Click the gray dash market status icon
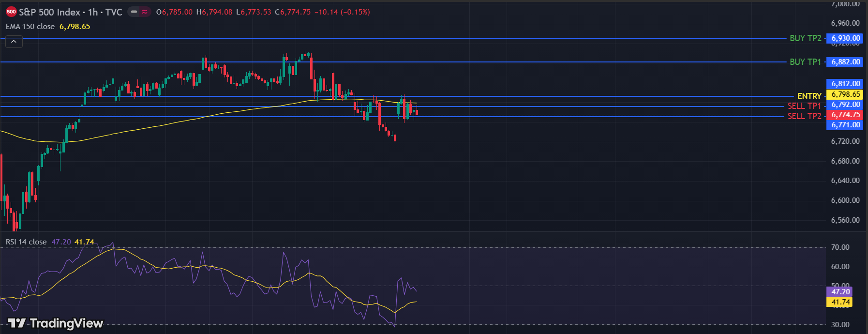Image resolution: width=868 pixels, height=334 pixels. coord(134,12)
